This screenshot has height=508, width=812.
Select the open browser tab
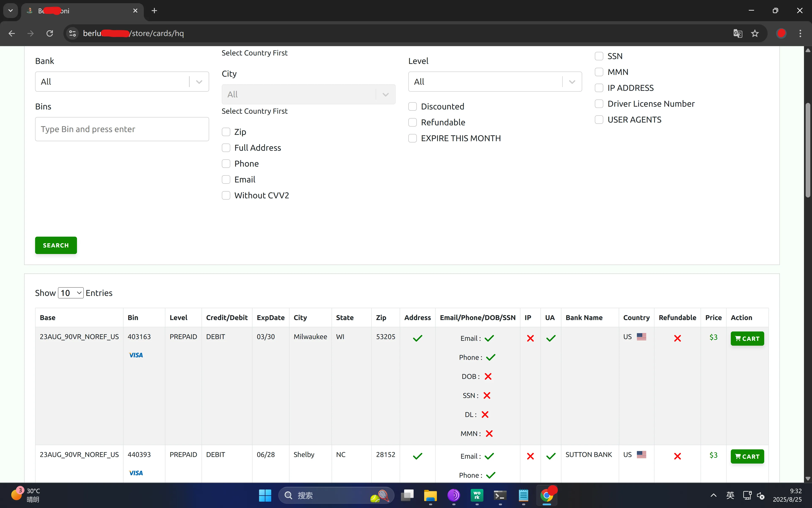click(x=82, y=11)
